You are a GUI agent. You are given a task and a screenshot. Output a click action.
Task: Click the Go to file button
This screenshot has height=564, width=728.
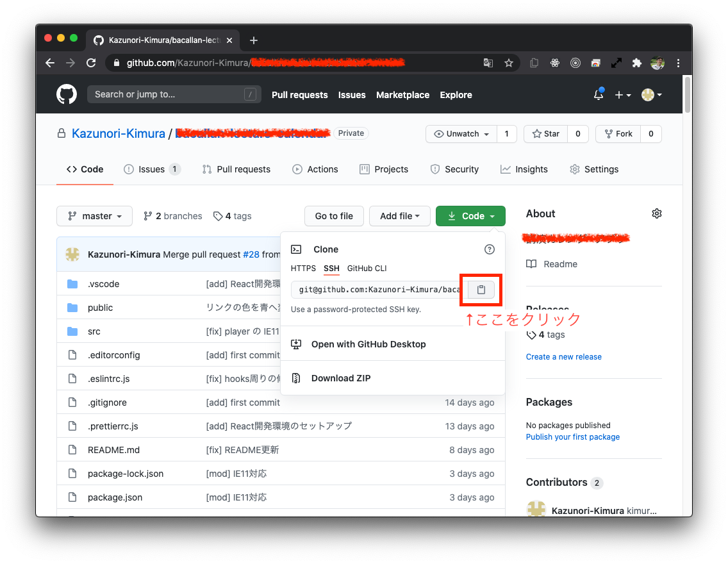pos(334,216)
